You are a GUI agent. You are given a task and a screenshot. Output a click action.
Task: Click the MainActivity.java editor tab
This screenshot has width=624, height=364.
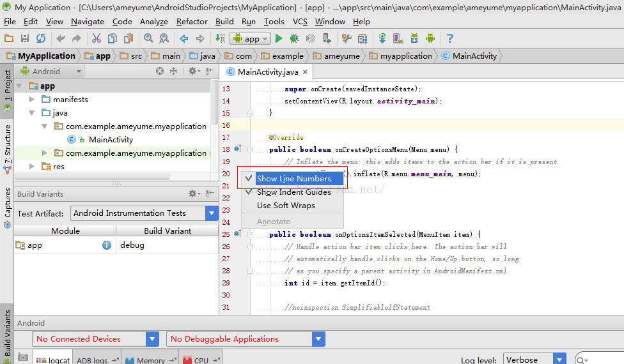pyautogui.click(x=267, y=72)
